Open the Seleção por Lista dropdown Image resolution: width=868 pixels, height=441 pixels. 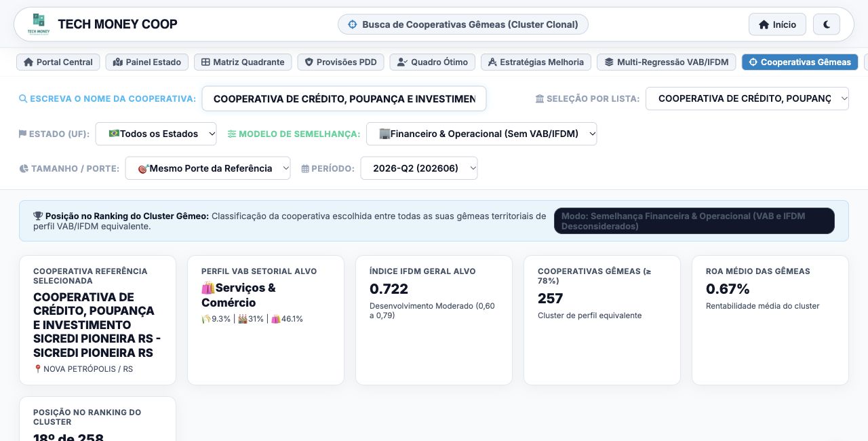747,98
